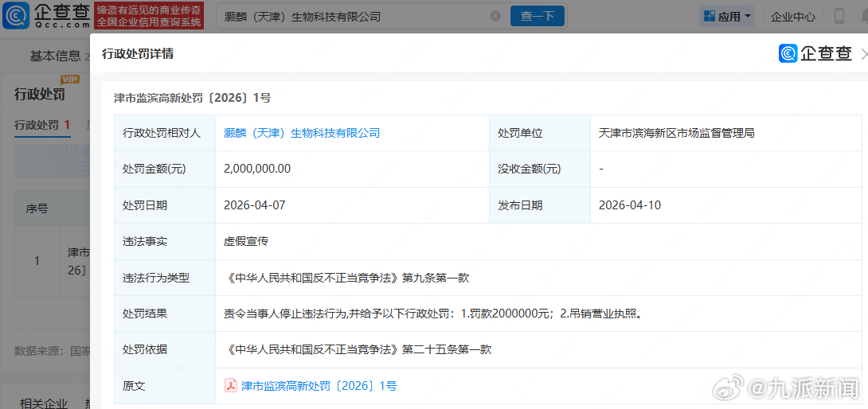The width and height of the screenshot is (868, 409).
Task: Switch to the 基本信息 tab
Action: 55,56
